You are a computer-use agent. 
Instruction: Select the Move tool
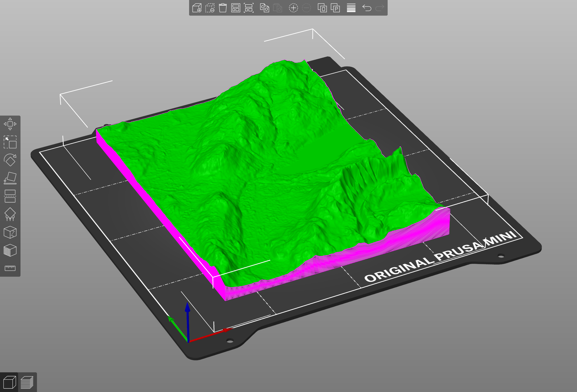point(10,124)
